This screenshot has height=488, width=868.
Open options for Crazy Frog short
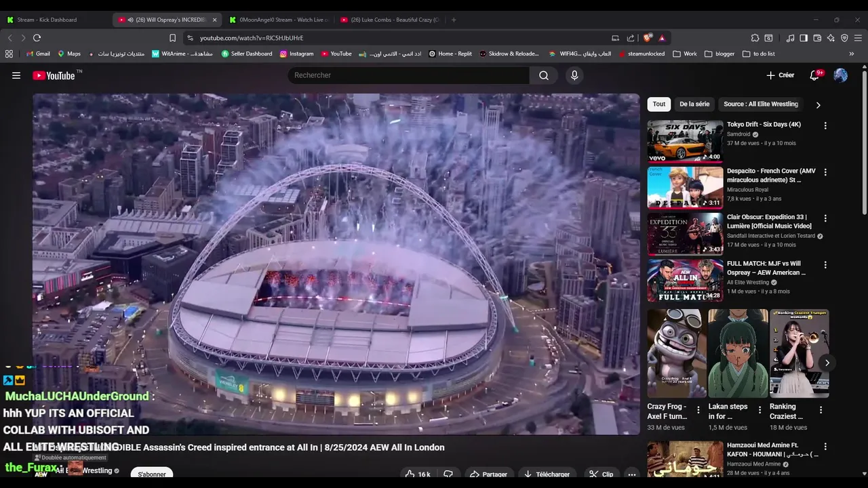698,410
